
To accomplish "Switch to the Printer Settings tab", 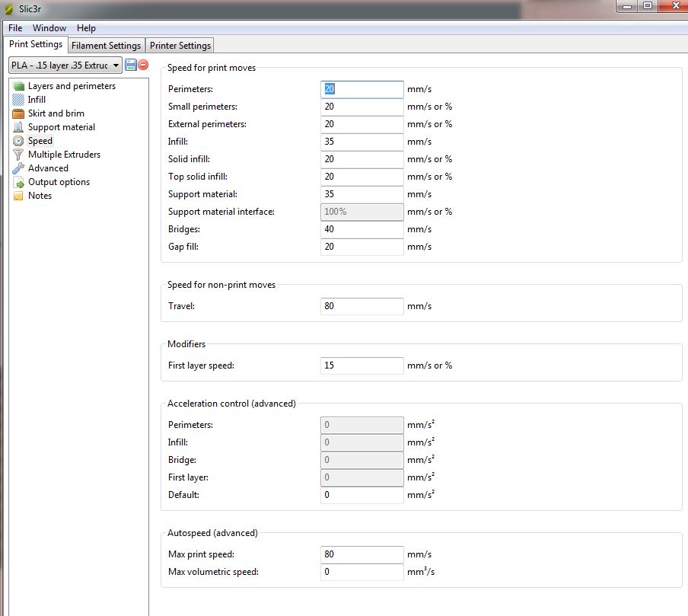I will (x=180, y=46).
